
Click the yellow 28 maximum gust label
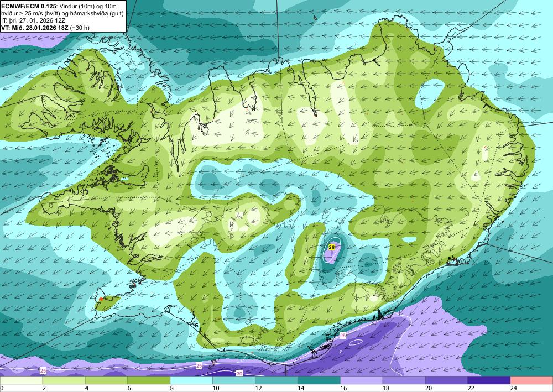click(331, 248)
